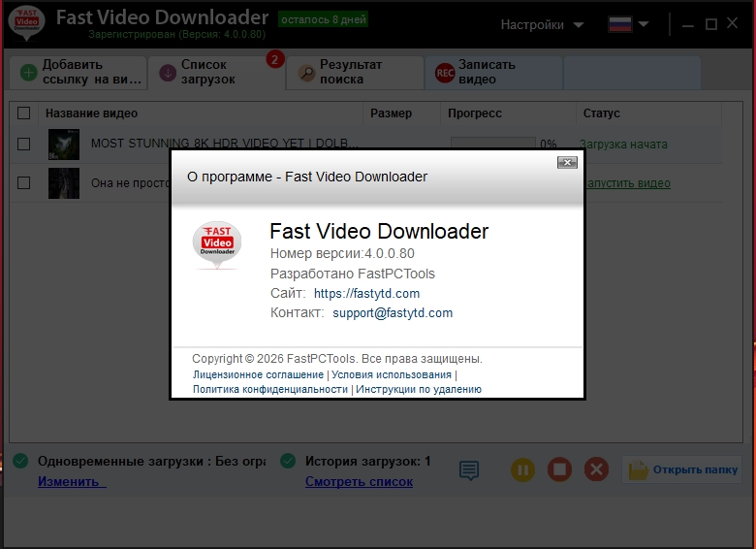Click the progress bar showing 0%
This screenshot has width=756, height=549.
point(492,143)
